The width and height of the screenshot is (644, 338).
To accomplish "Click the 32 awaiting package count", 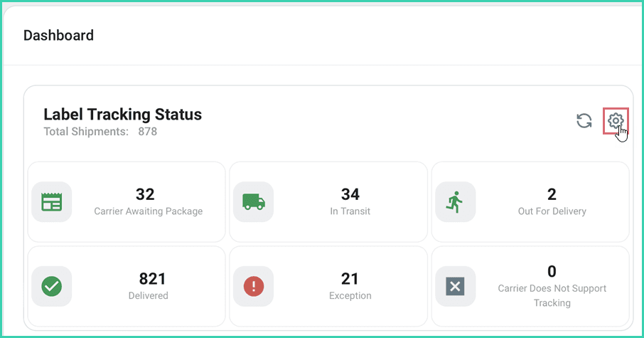I will (145, 194).
